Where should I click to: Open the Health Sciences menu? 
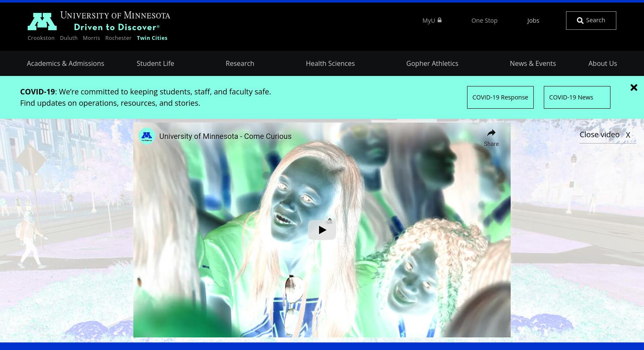point(330,63)
